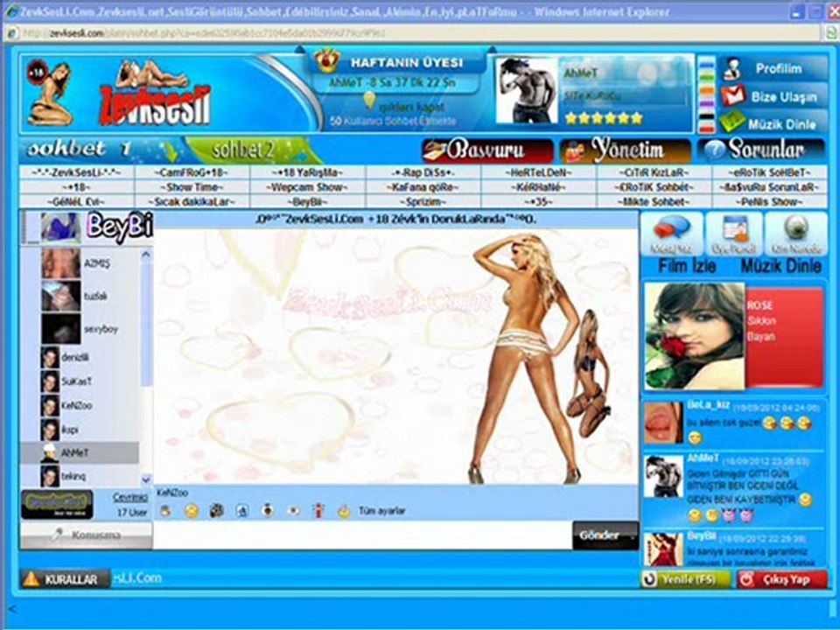Click the Çevrimiçi link above 17 User
Image resolution: width=840 pixels, height=630 pixels.
click(x=130, y=498)
